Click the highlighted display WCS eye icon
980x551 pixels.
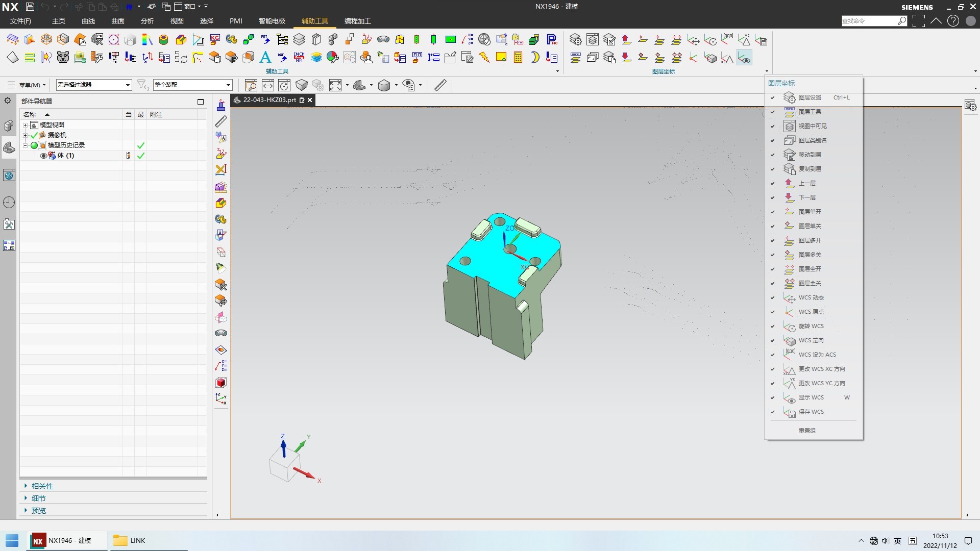[744, 58]
